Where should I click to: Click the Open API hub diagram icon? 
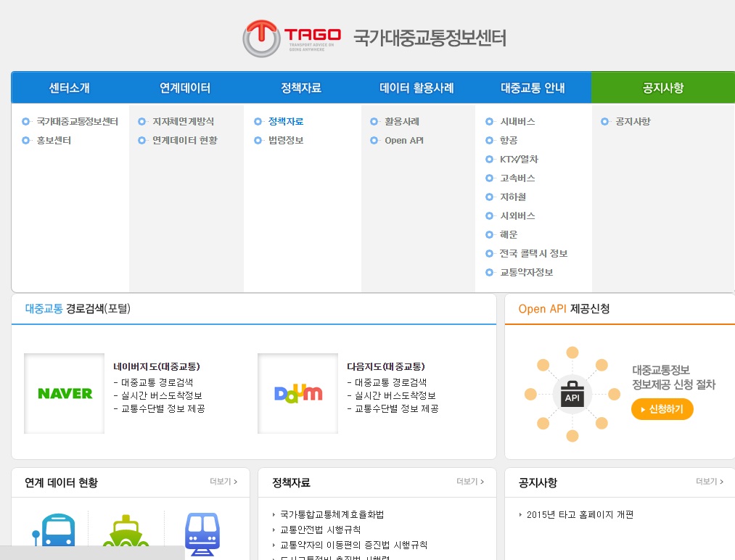click(572, 394)
